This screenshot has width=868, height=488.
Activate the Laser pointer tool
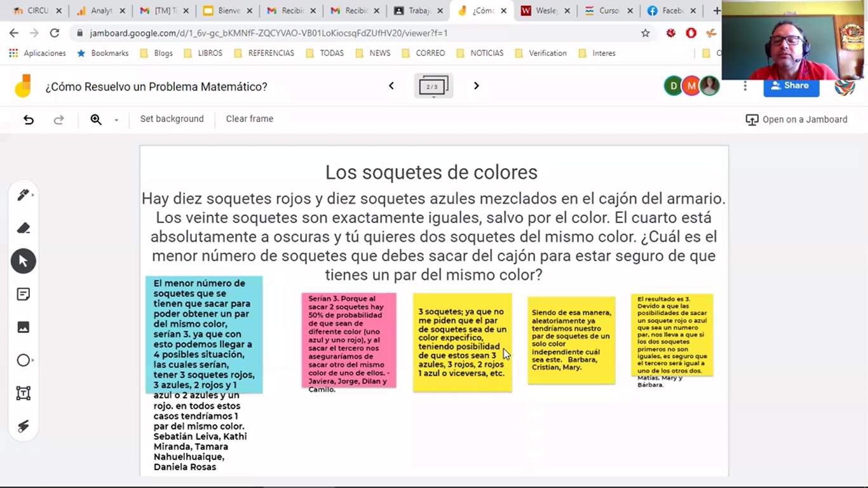(24, 426)
